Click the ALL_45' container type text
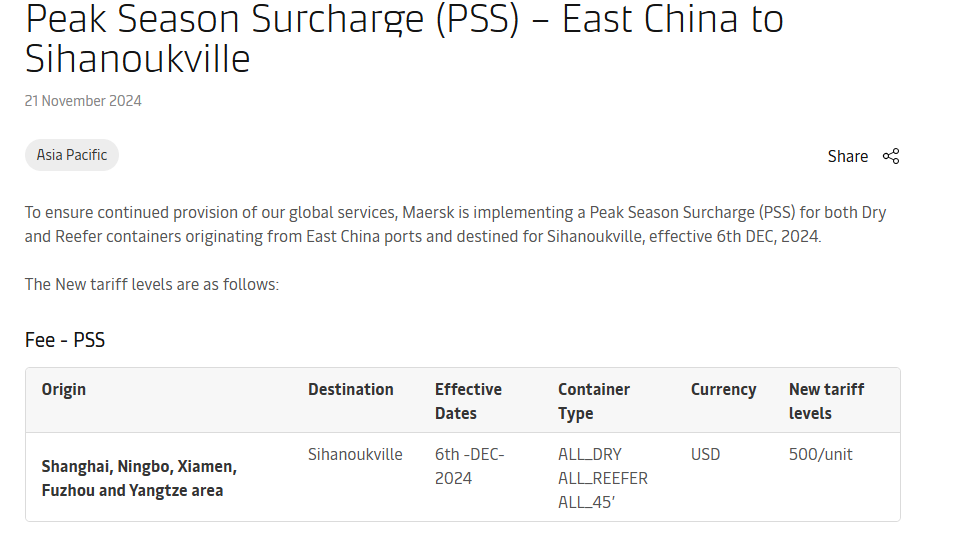This screenshot has width=953, height=539. coord(586,502)
